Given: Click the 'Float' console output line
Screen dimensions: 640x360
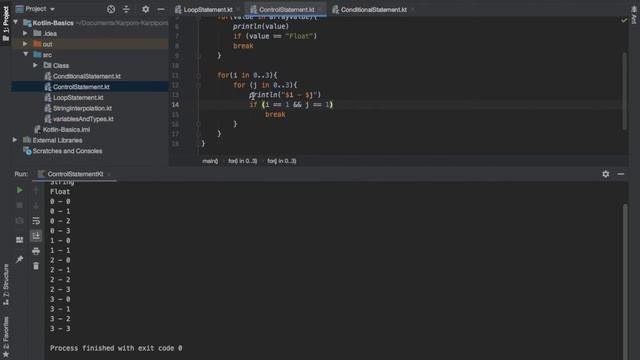Looking at the screenshot, I should (x=60, y=191).
